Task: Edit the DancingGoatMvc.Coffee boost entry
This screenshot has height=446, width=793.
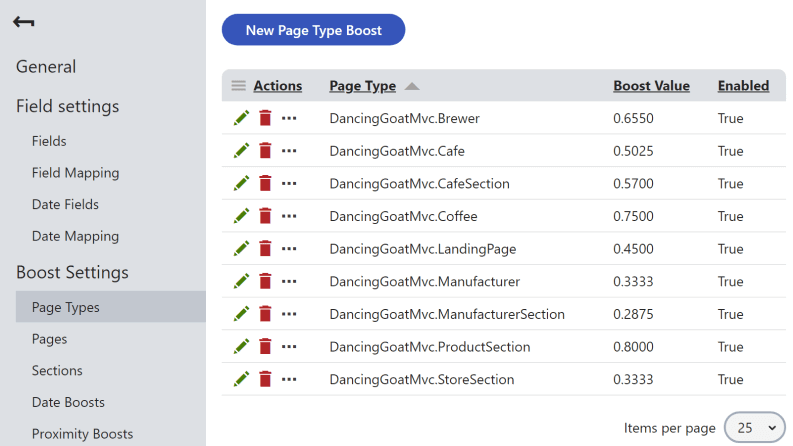Action: coord(241,216)
